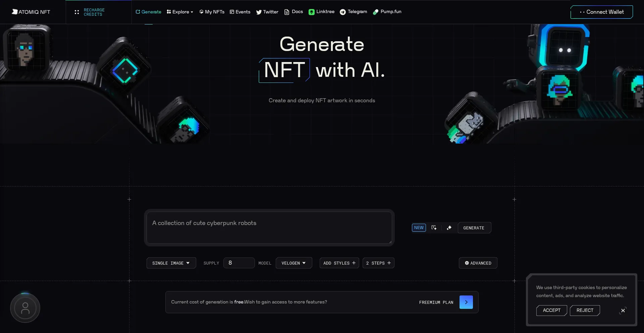Go to the Events page

pyautogui.click(x=240, y=12)
